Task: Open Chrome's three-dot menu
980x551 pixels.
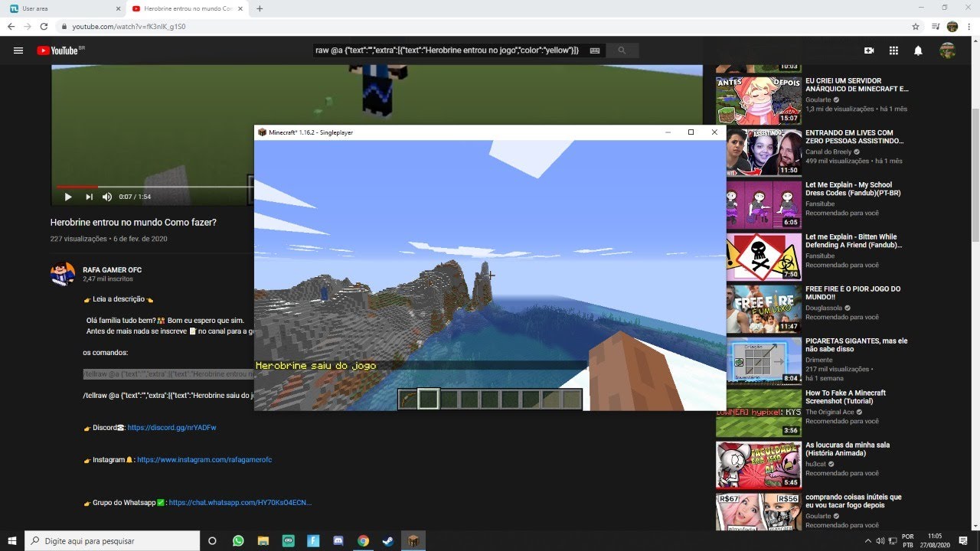Action: pyautogui.click(x=969, y=26)
